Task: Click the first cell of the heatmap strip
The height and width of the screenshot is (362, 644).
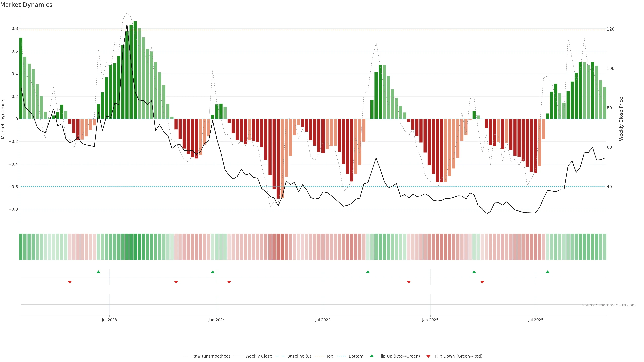Action: pyautogui.click(x=21, y=247)
